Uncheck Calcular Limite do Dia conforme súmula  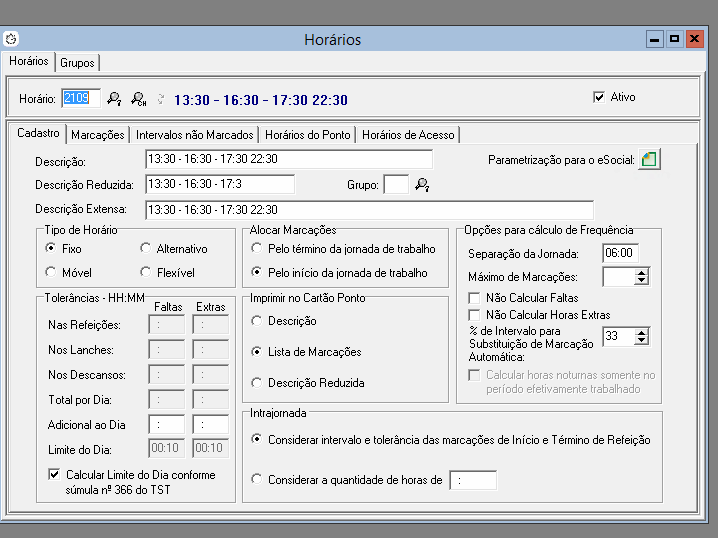tap(55, 475)
